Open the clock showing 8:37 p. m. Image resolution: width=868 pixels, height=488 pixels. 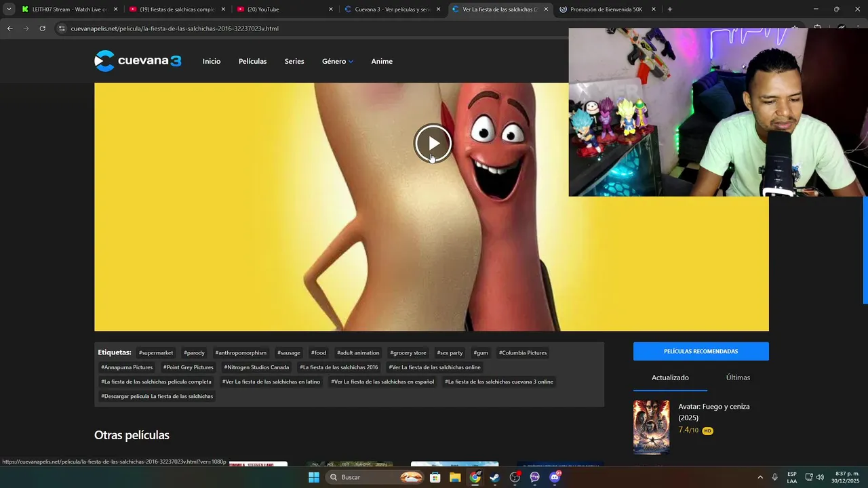pos(846,477)
